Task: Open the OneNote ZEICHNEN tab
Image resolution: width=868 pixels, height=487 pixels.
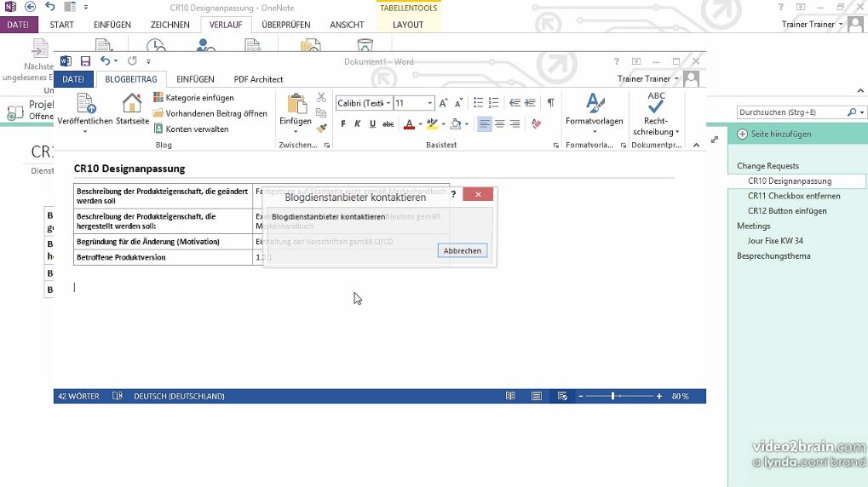Action: pos(170,25)
